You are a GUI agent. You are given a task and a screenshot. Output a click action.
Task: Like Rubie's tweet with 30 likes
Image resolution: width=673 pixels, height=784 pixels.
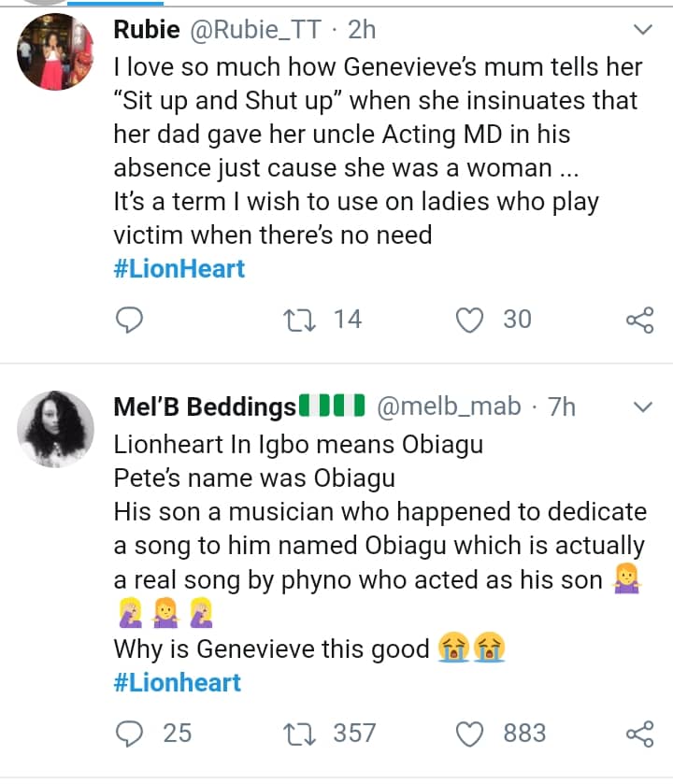[x=468, y=321]
